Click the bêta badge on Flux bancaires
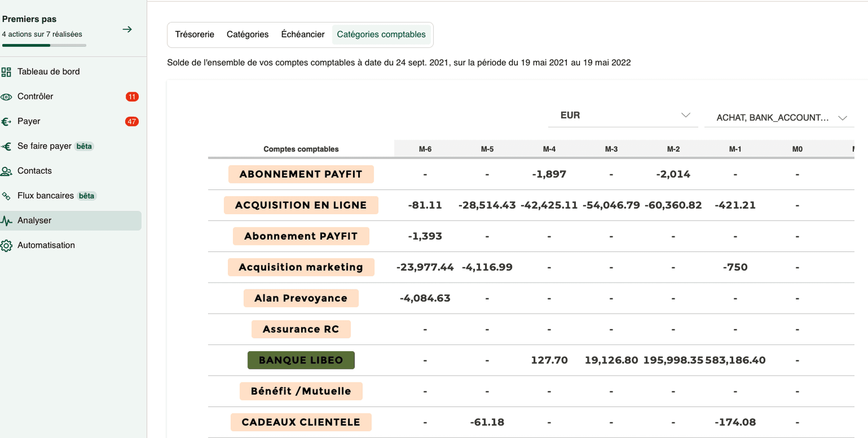 coord(86,196)
